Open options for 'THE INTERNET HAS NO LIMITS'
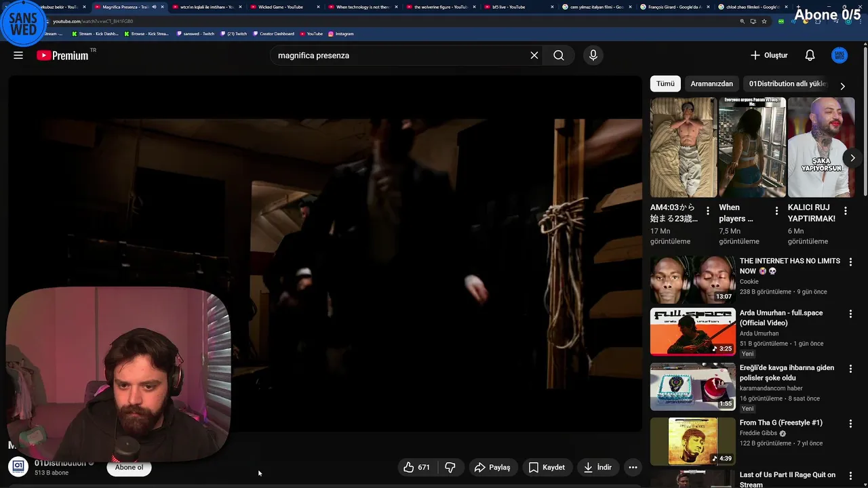 click(x=850, y=262)
